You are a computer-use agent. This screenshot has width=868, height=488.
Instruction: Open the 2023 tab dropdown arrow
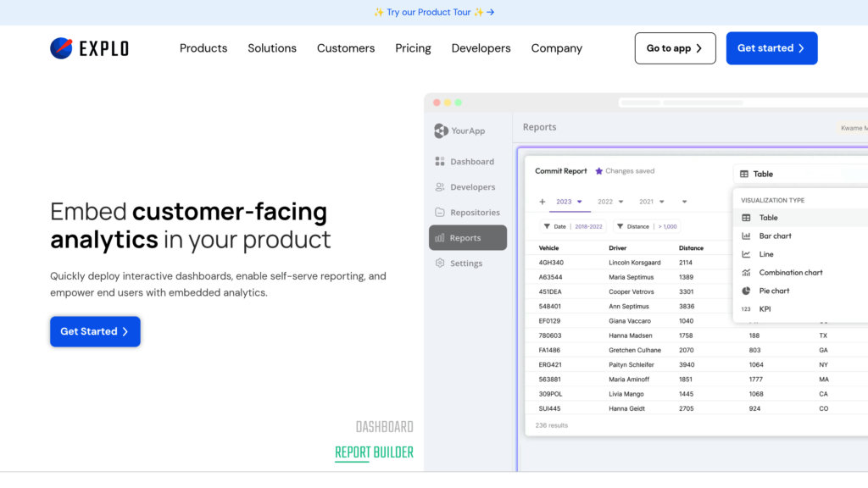(x=580, y=202)
